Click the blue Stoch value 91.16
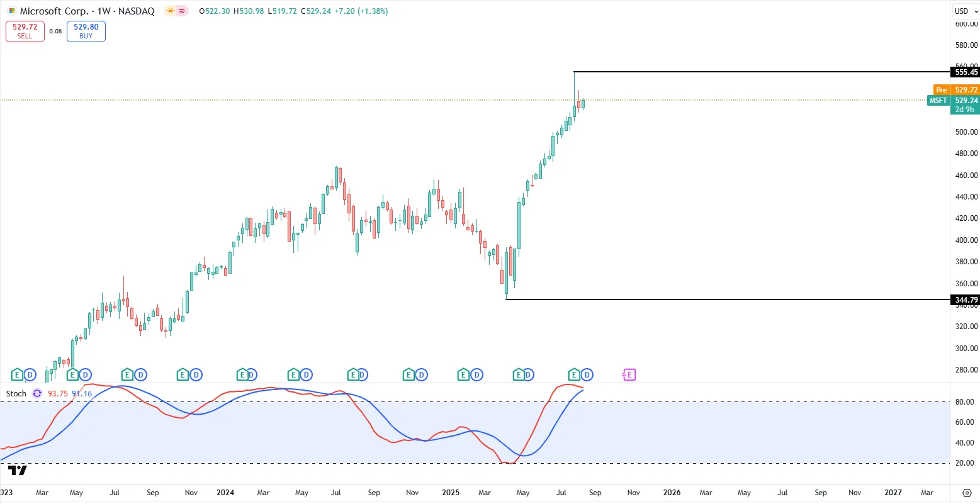 pos(82,393)
